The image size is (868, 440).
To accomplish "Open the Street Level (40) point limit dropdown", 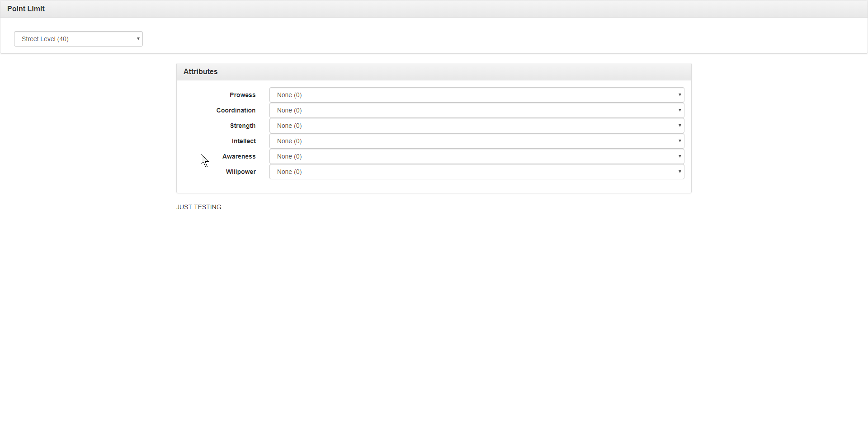I will tap(78, 39).
